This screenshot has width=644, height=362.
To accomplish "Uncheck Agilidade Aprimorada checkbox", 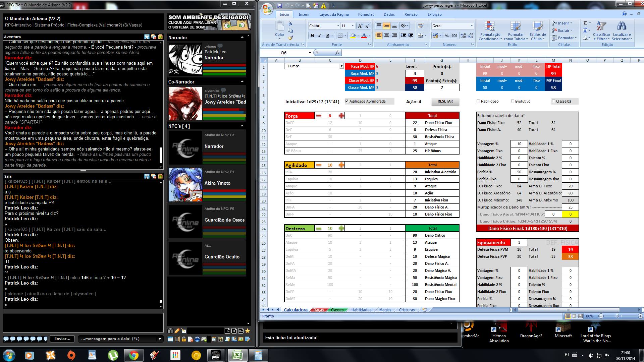I will 347,101.
